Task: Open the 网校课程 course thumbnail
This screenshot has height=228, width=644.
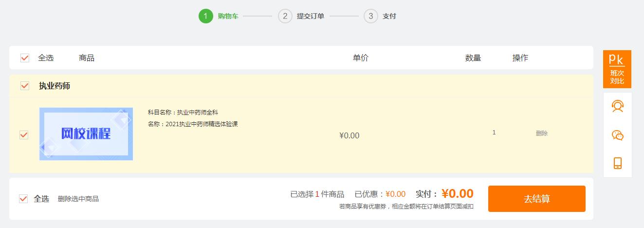Action: point(86,134)
